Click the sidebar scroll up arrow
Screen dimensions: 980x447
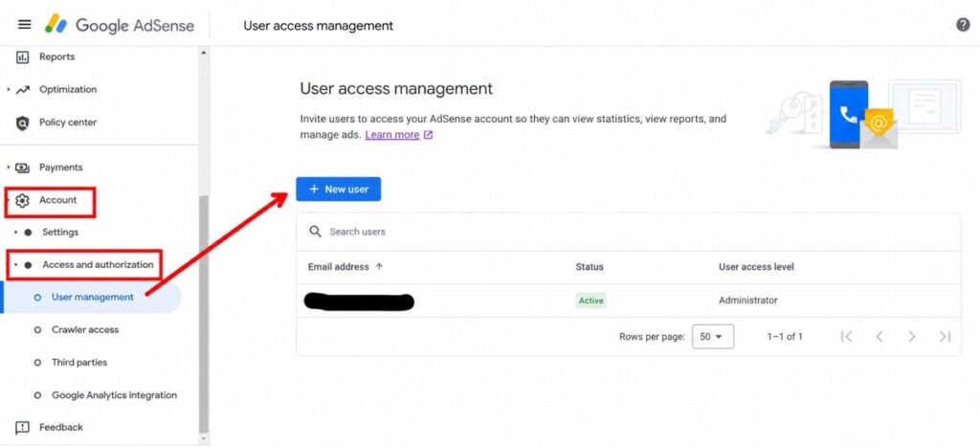(x=203, y=54)
